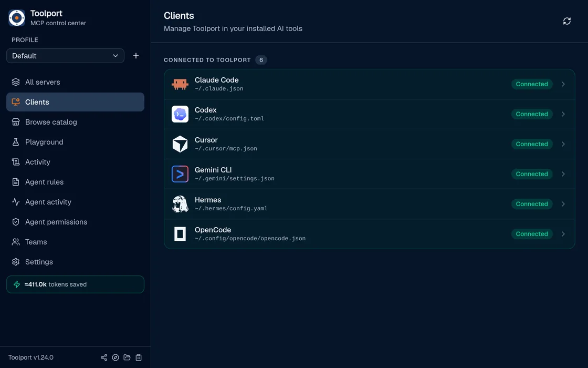The width and height of the screenshot is (588, 368).
Task: Click the ~/.cursor/mcp.json path
Action: pos(226,149)
